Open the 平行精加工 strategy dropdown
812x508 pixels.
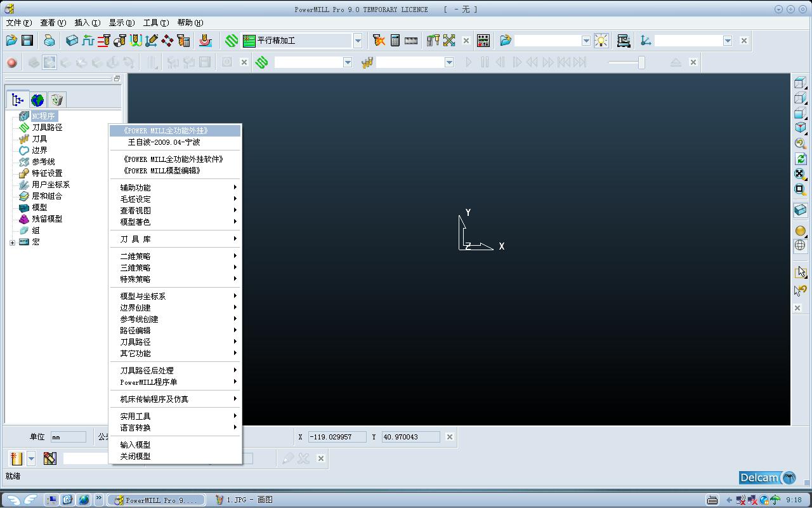coord(358,41)
